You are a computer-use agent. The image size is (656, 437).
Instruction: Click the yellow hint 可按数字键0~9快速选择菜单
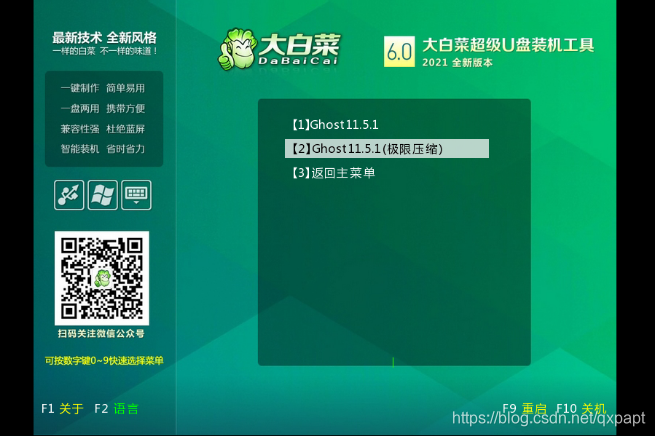click(104, 360)
